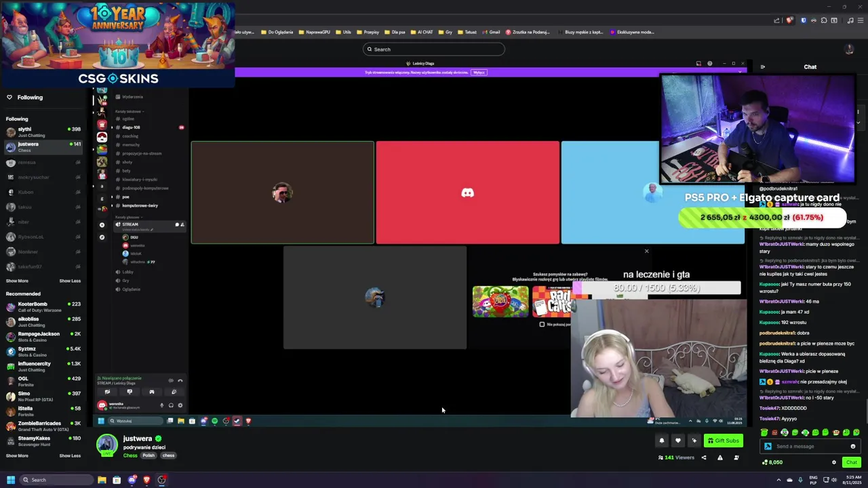The width and height of the screenshot is (868, 488).
Task: Click the hammer badge in chat input
Action: (768, 446)
